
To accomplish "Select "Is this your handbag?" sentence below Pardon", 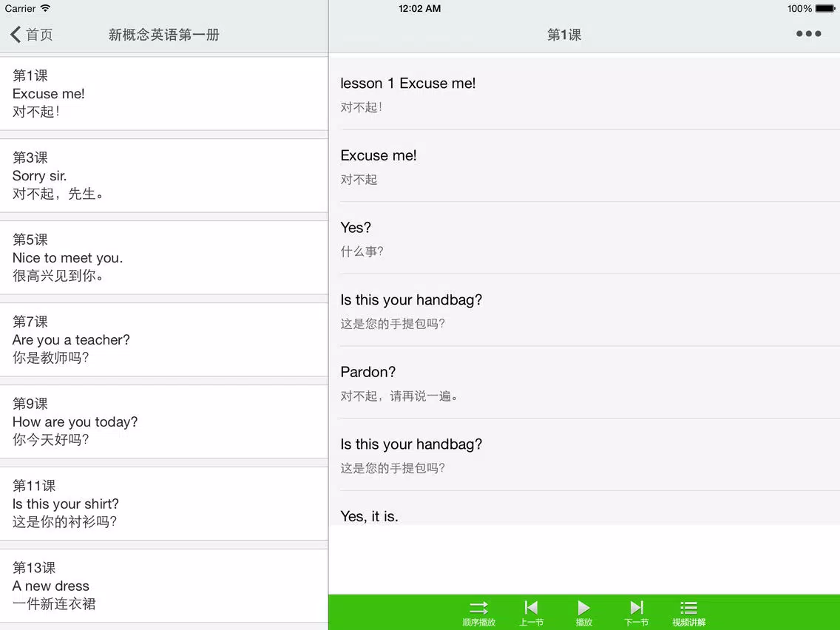I will click(x=584, y=455).
